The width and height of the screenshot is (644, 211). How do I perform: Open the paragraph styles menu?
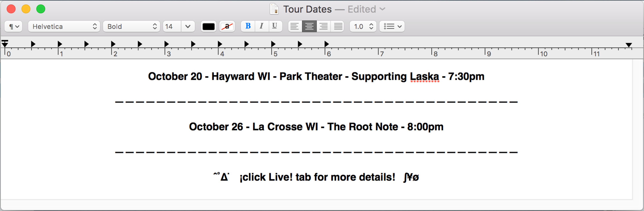(13, 26)
